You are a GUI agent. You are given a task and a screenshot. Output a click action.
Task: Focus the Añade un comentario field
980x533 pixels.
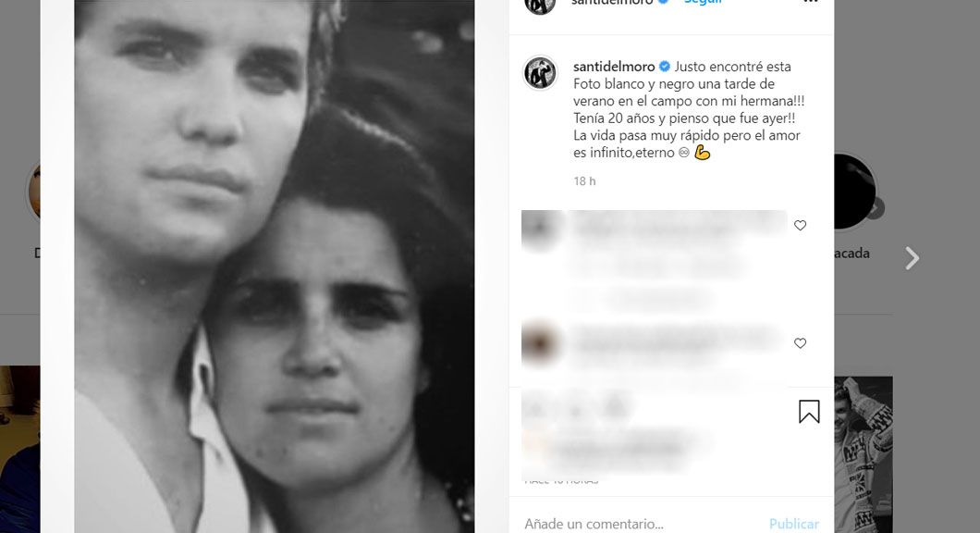click(639, 524)
